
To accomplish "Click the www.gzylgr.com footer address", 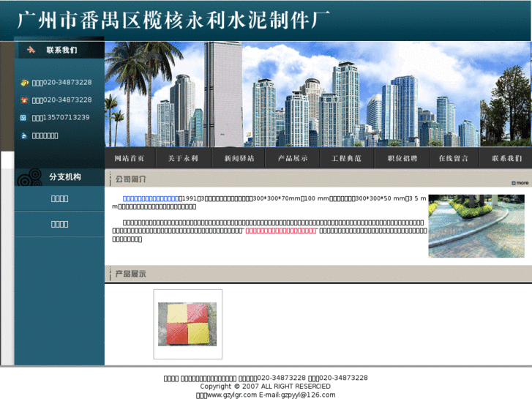I will pyautogui.click(x=232, y=395).
